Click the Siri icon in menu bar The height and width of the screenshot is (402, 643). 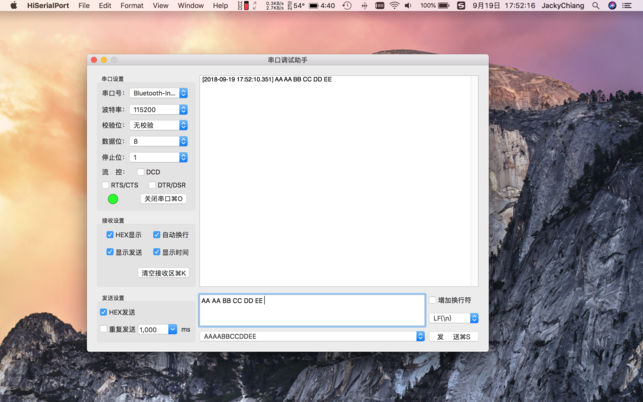pyautogui.click(x=612, y=6)
